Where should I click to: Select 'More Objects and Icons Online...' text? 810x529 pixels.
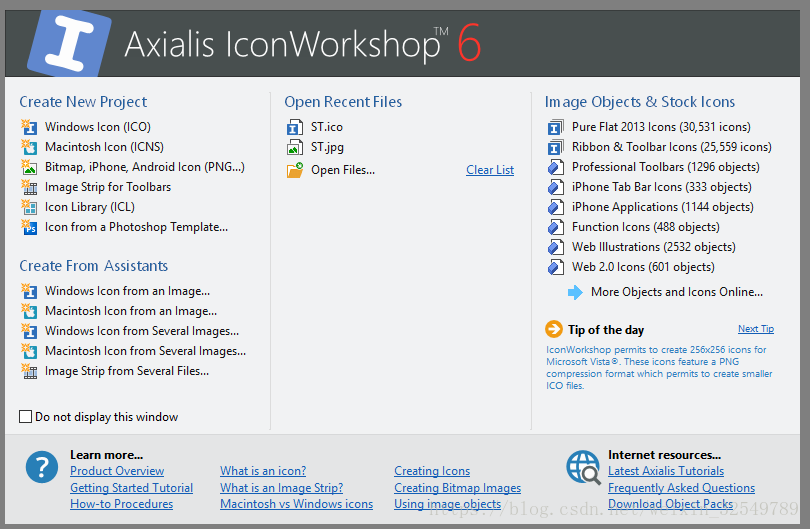click(x=677, y=292)
